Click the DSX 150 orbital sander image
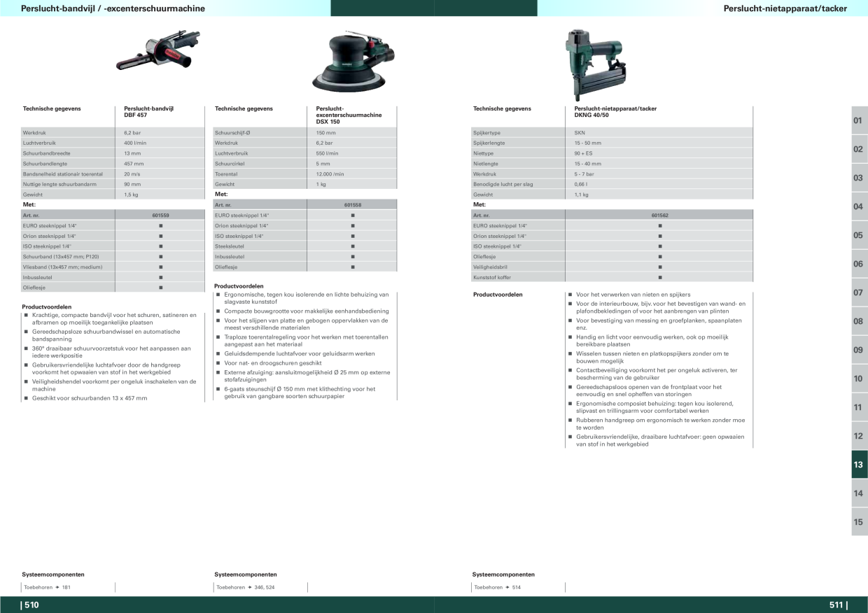The height and width of the screenshot is (613, 868). (x=353, y=62)
